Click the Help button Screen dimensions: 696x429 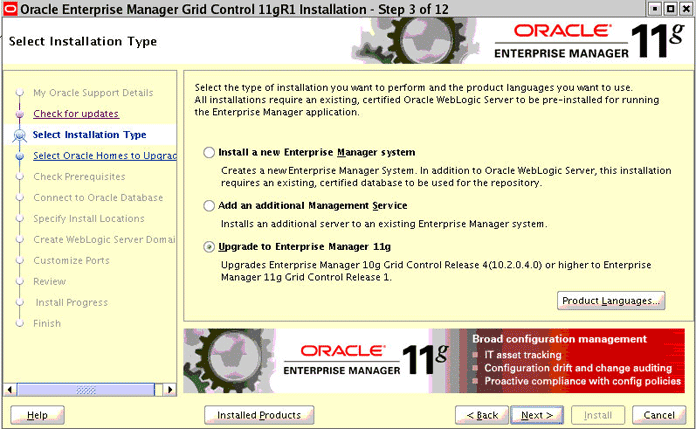pos(37,415)
